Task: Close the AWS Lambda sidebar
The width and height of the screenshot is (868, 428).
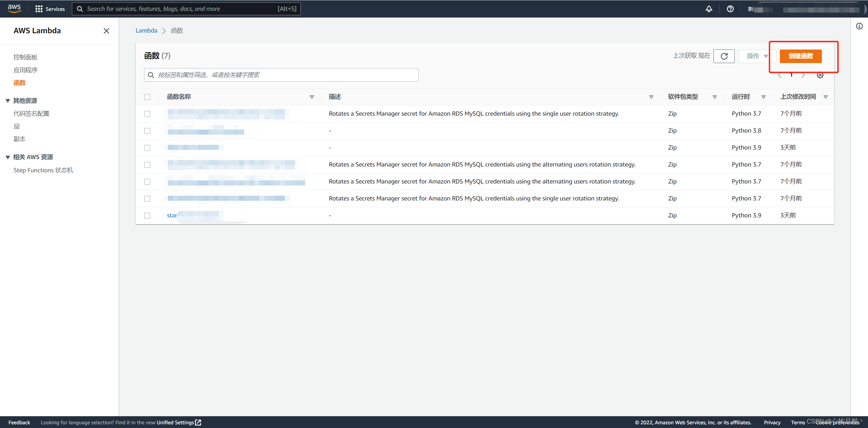Action: coord(106,31)
